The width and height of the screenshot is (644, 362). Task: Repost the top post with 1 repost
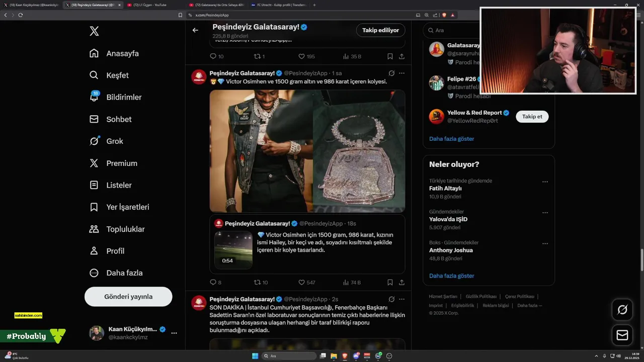tap(259, 56)
